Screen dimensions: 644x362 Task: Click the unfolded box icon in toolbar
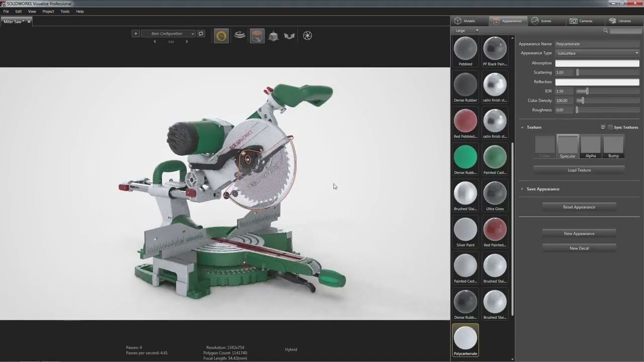coord(289,36)
